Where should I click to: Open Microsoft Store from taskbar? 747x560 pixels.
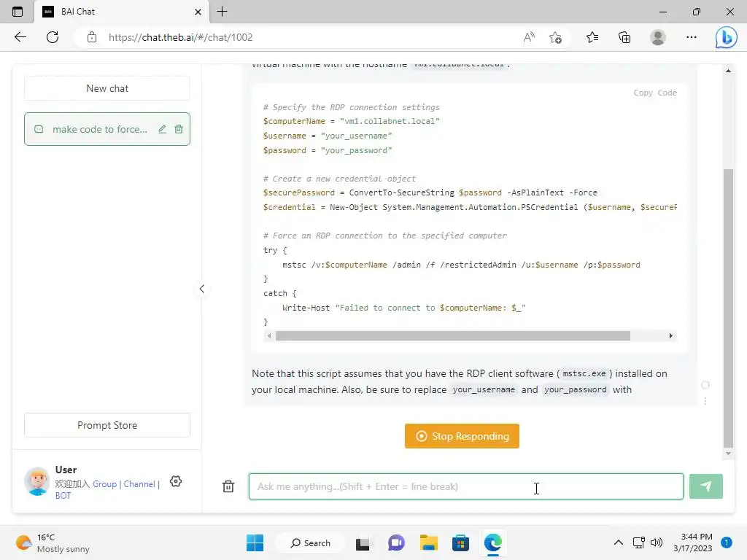click(x=461, y=542)
